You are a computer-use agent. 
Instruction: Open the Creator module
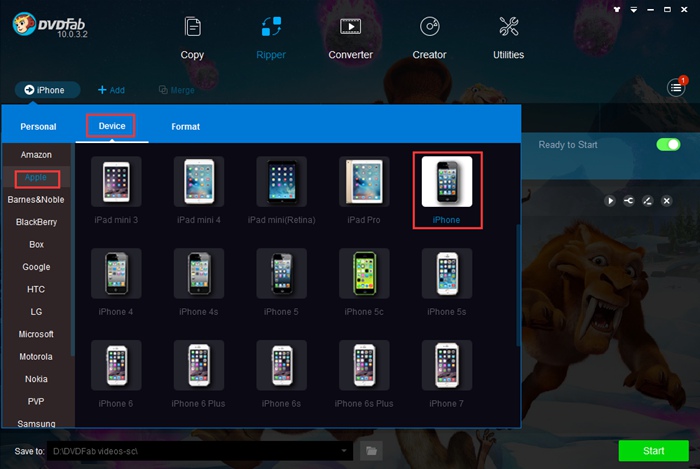(x=429, y=38)
